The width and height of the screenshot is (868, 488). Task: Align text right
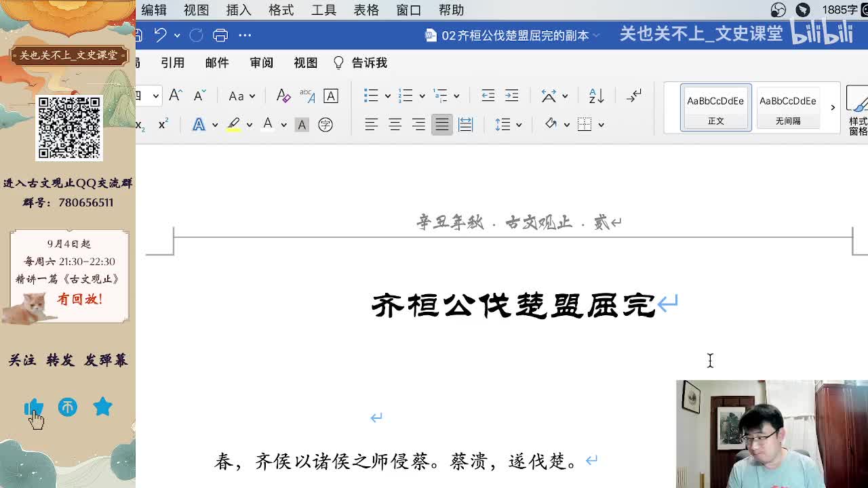(418, 125)
